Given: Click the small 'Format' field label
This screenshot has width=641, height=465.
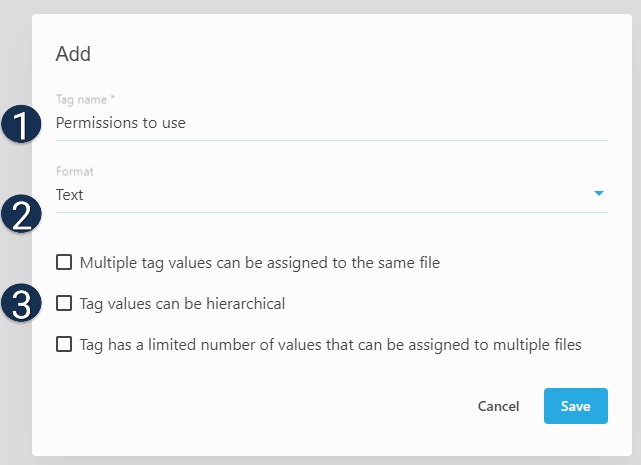Looking at the screenshot, I should point(75,172).
